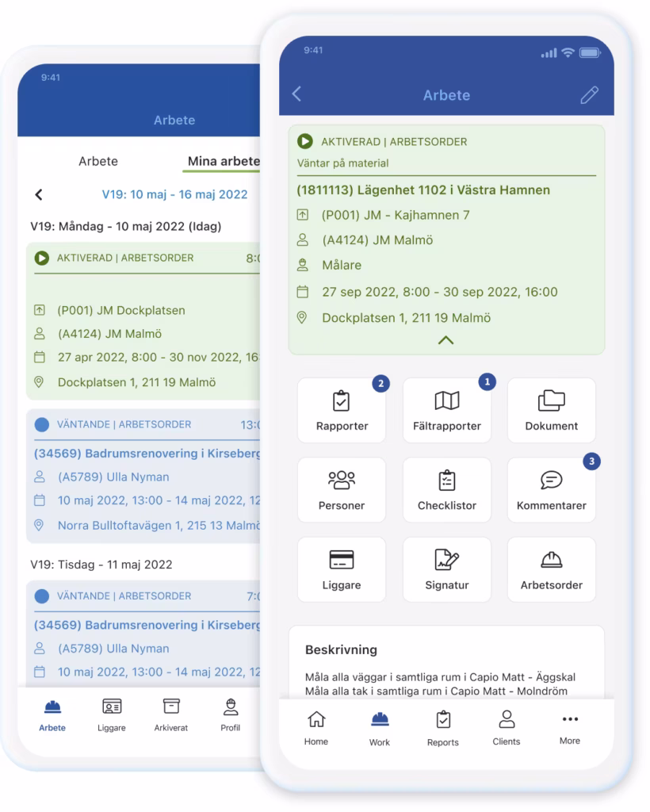Open Lägenhet 1102 i Västra Hamnen title
650x812 pixels.
(x=423, y=190)
